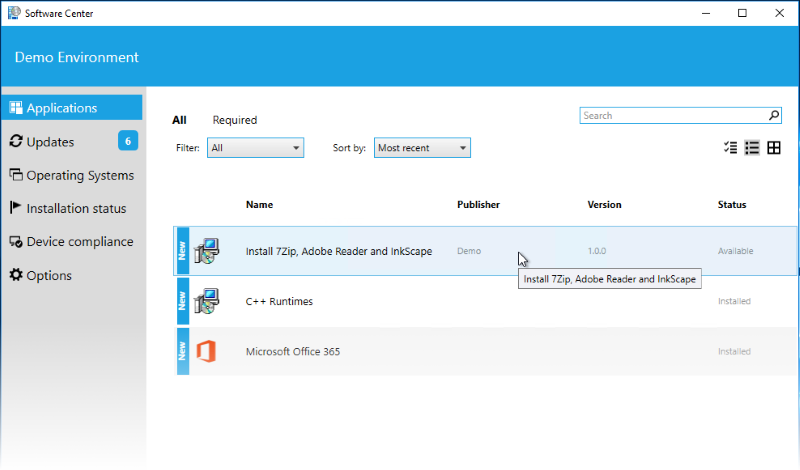Click the 7Zip bundle installer icon
Image resolution: width=800 pixels, height=470 pixels.
tap(206, 251)
